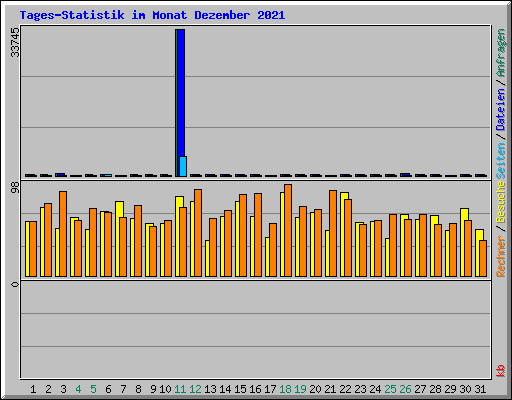512x400 pixels.
Task: Click green day label '18' on the x-axis
Action: (285, 389)
